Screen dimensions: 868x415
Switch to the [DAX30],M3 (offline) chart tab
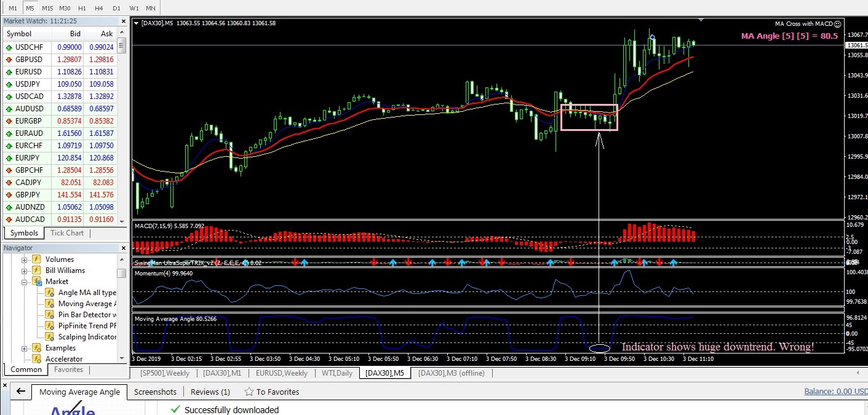tap(451, 373)
